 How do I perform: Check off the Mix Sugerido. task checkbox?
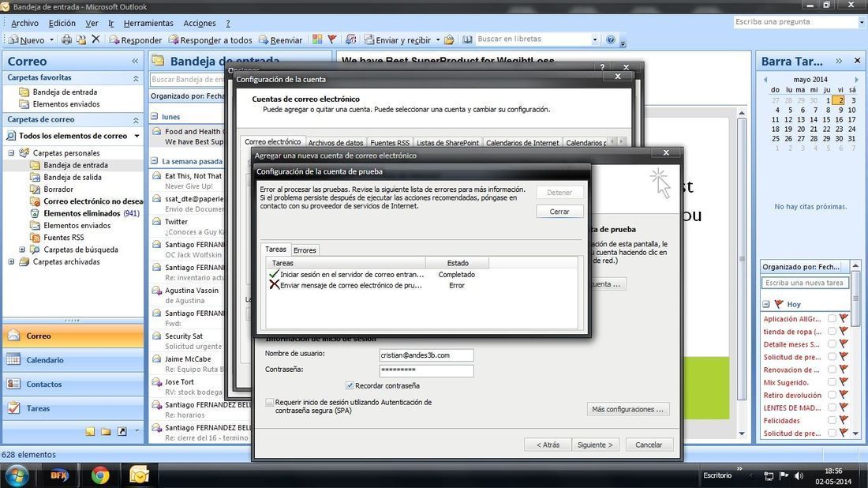[832, 383]
